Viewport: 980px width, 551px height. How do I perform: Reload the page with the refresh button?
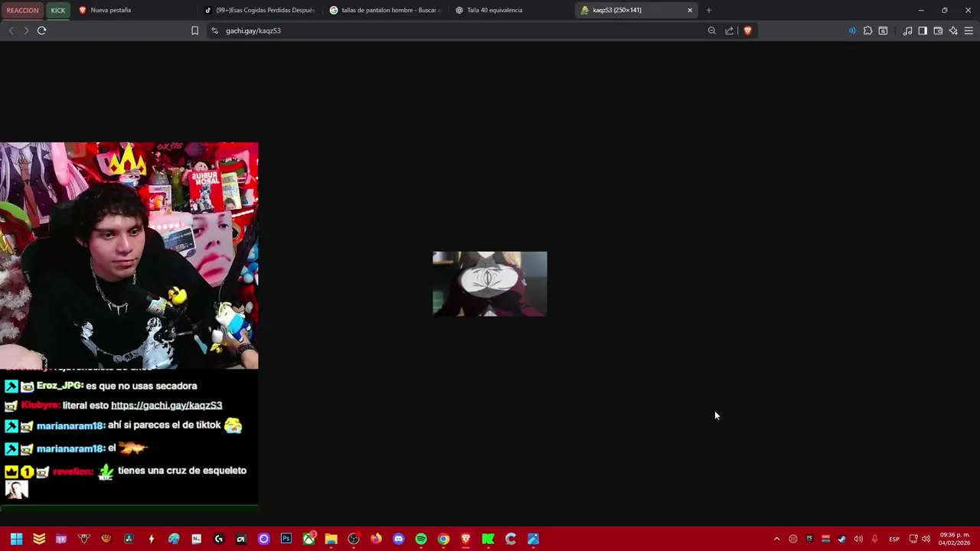coord(41,31)
